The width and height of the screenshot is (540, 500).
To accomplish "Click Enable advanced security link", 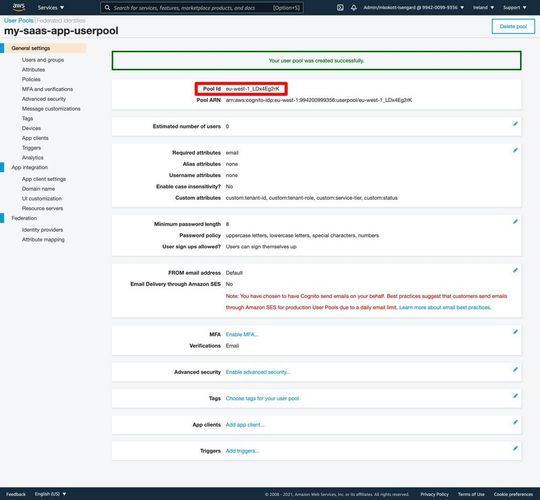I will coord(258,372).
